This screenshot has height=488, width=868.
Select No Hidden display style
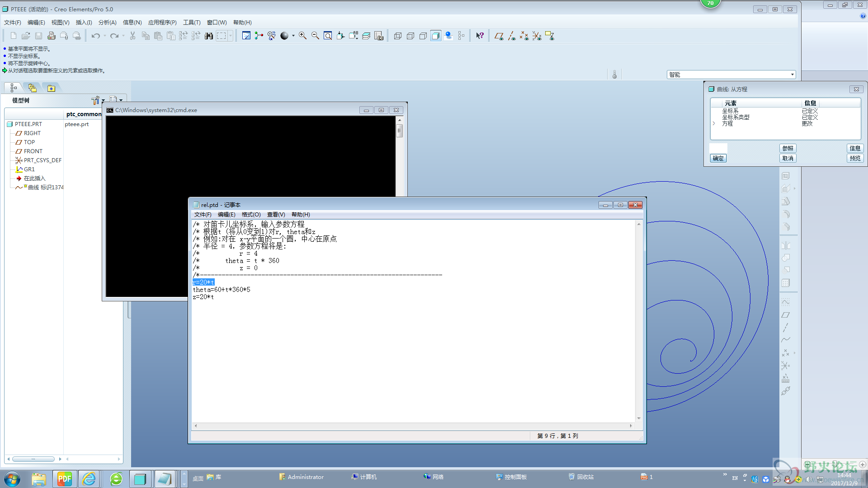[x=423, y=36]
